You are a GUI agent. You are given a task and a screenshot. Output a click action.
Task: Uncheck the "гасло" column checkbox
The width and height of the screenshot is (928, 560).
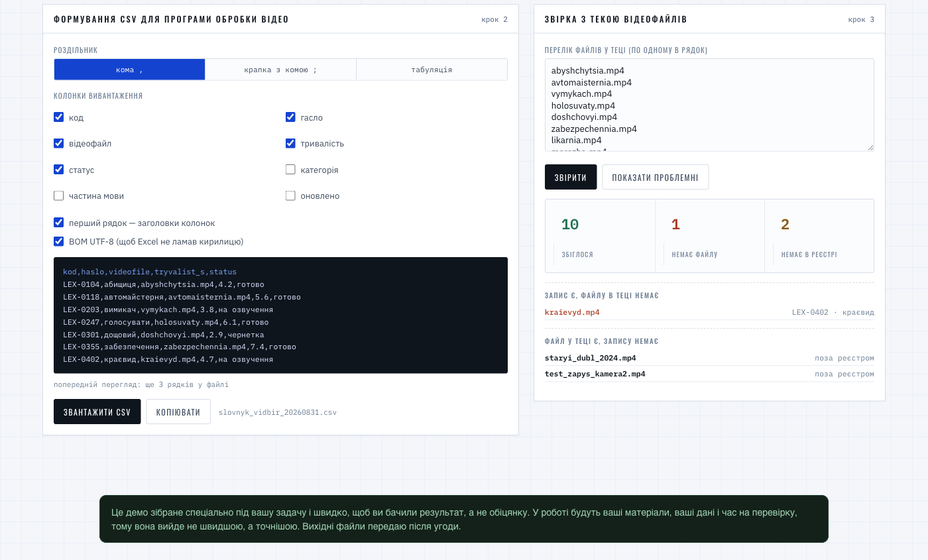click(290, 117)
